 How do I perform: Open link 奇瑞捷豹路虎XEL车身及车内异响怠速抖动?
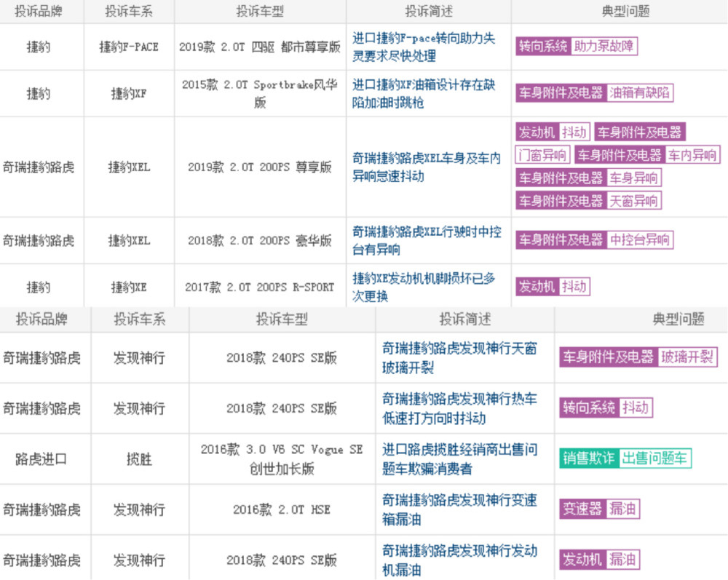[426, 167]
